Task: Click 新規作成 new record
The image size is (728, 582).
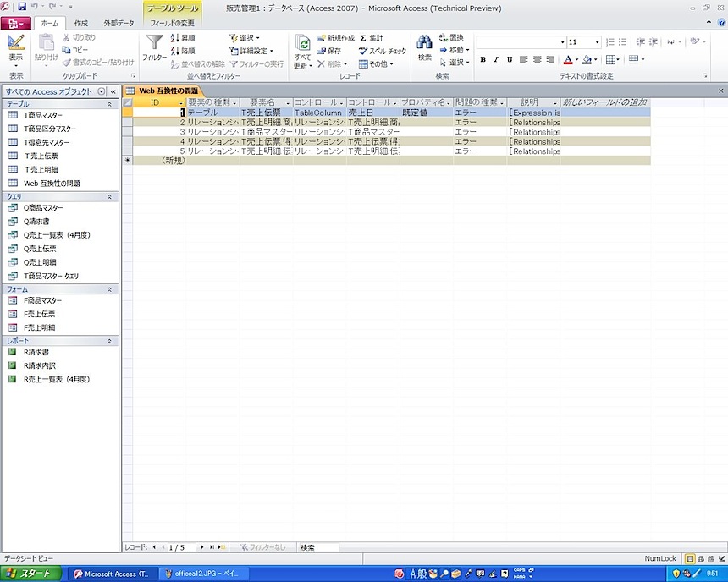Action: [336, 38]
